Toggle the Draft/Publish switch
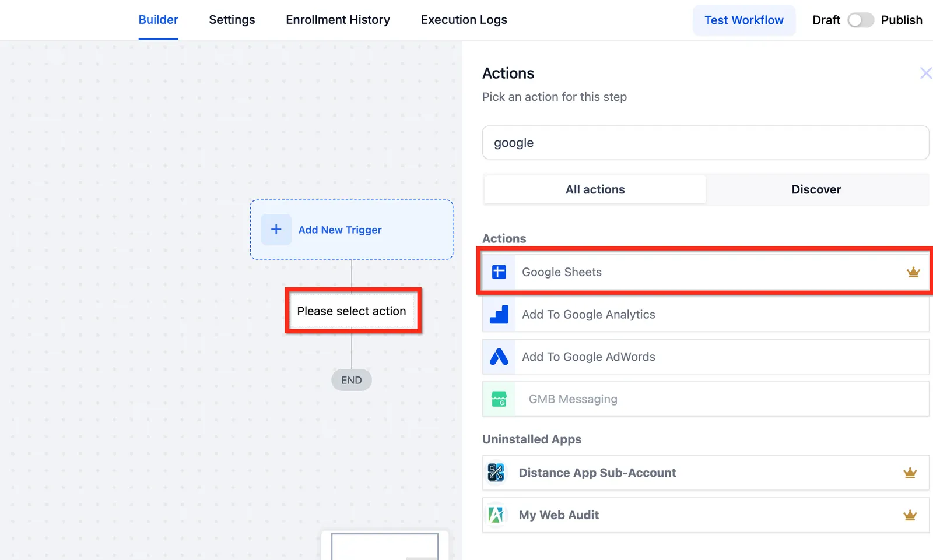The height and width of the screenshot is (560, 933). pos(861,20)
